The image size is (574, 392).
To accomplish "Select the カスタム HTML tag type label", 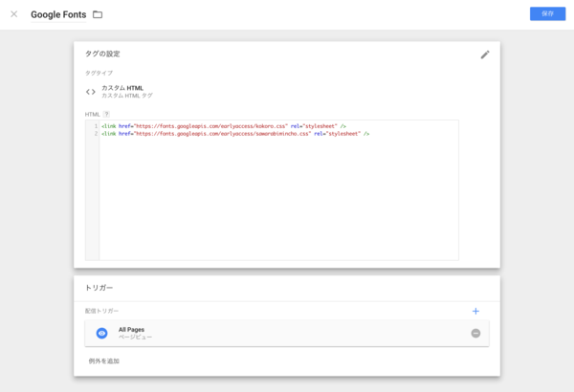I will [x=122, y=88].
